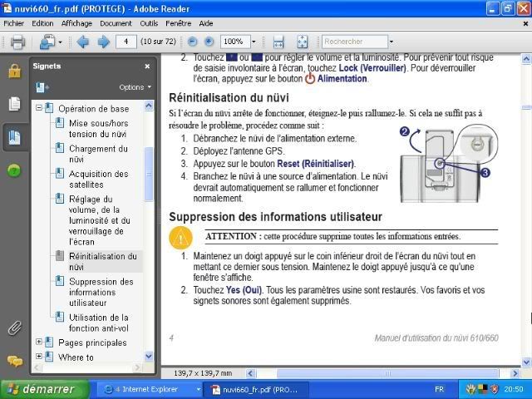Collapse the Opération de base bookmark tree
Image resolution: width=532 pixels, height=399 pixels.
(x=39, y=108)
